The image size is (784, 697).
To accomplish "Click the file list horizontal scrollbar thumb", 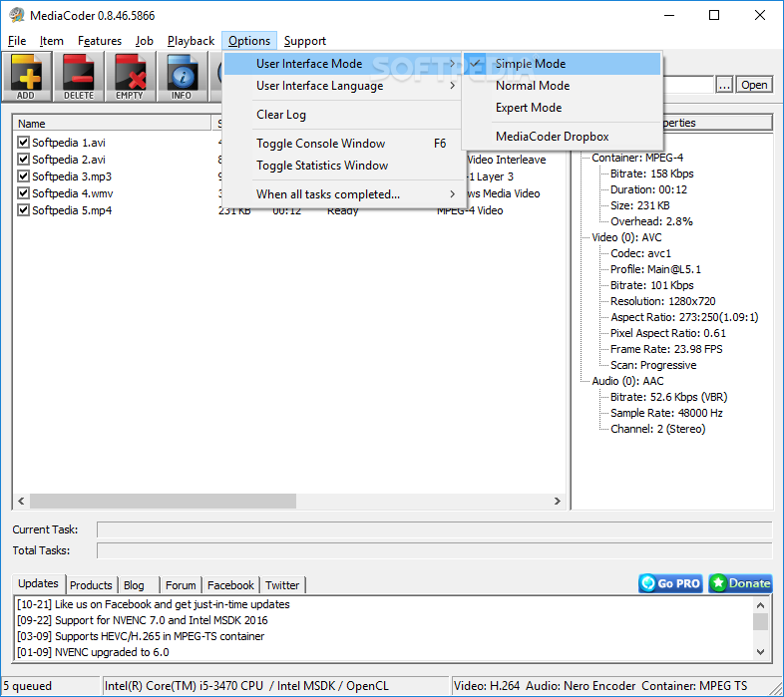I will pos(163,501).
